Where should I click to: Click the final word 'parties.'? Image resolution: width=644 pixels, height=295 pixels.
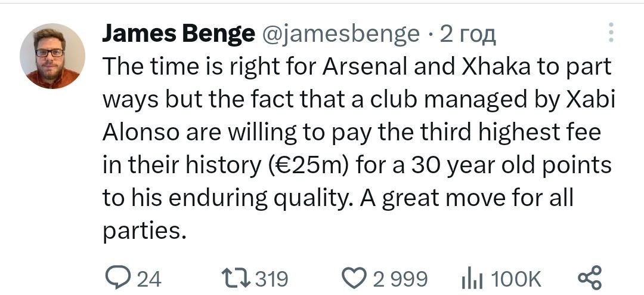pos(141,231)
